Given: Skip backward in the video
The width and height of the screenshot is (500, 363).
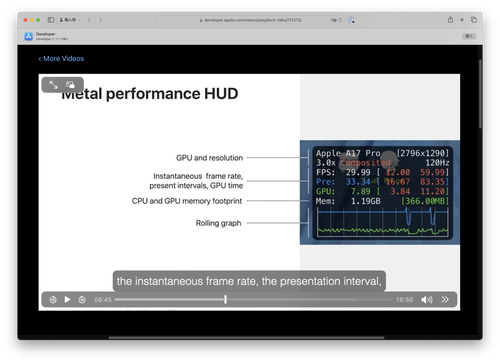Looking at the screenshot, I should (x=53, y=300).
